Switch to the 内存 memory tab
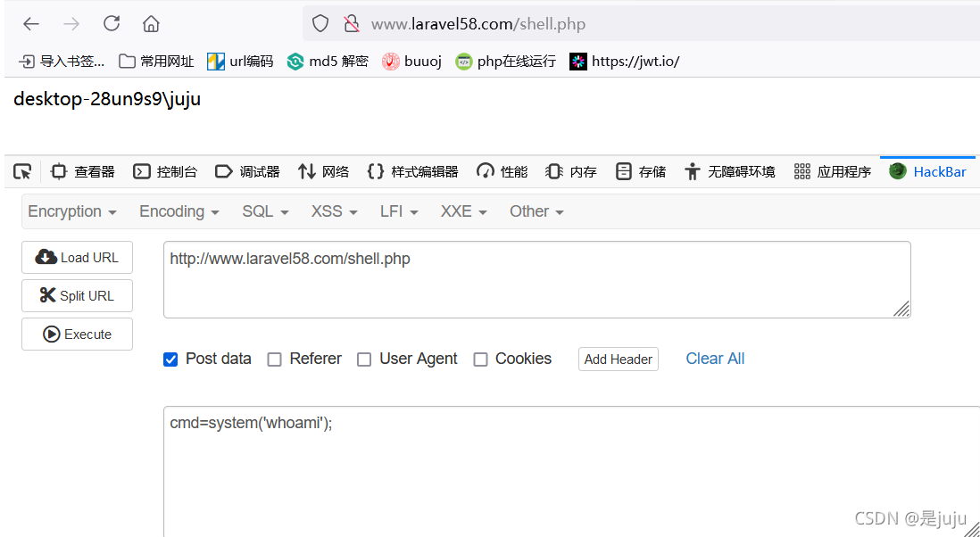 click(571, 171)
